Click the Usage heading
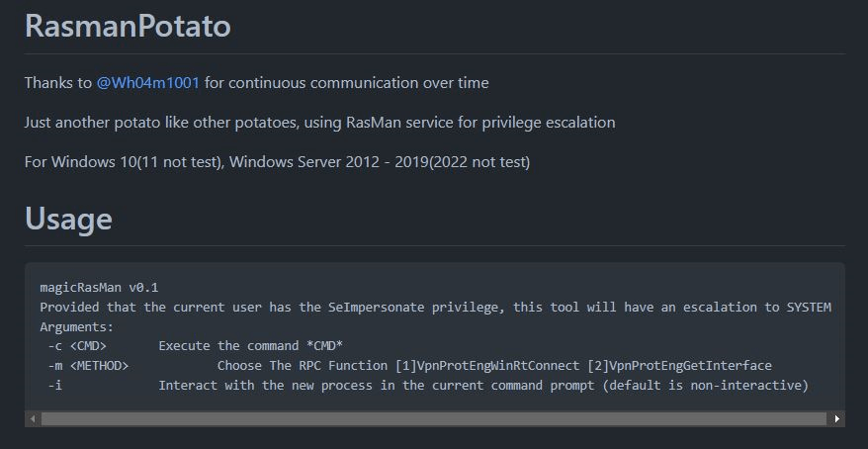The width and height of the screenshot is (868, 449). click(68, 219)
